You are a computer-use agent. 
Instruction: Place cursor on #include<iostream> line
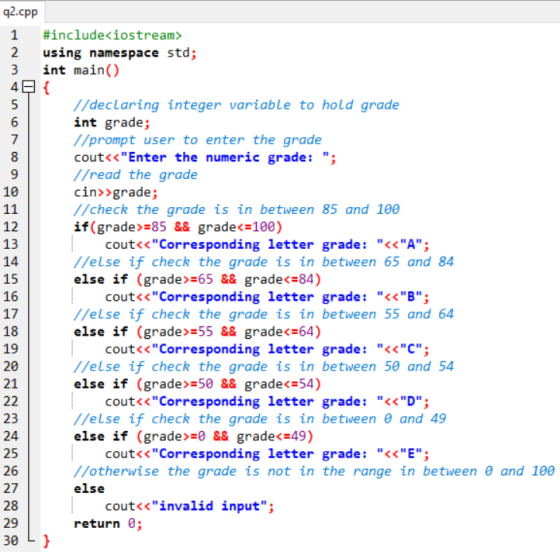click(112, 35)
